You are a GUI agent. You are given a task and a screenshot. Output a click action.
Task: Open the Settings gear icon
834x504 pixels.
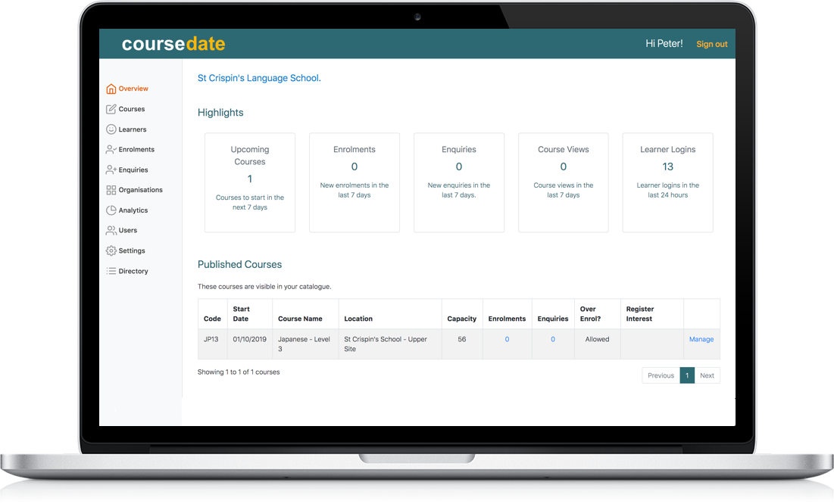(x=109, y=250)
